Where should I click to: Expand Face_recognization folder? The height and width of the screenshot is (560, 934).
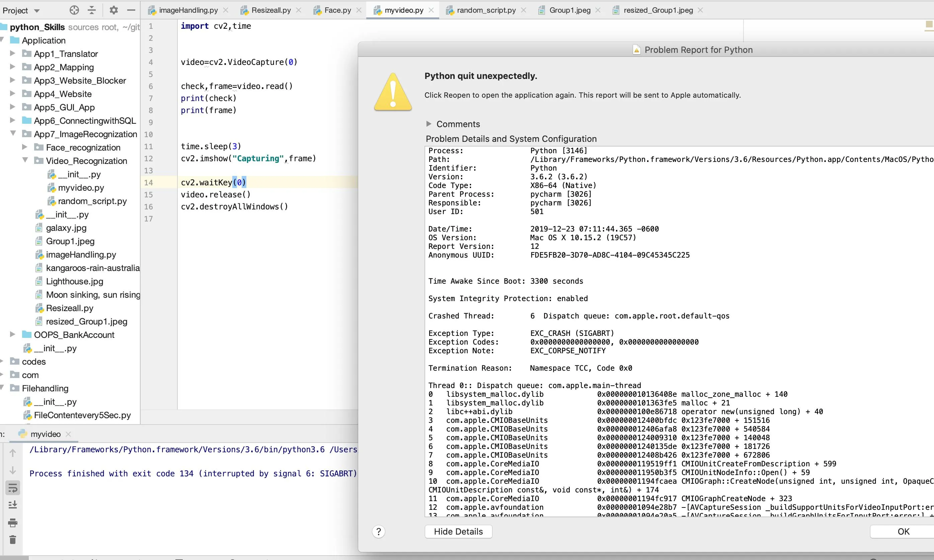[x=24, y=147]
